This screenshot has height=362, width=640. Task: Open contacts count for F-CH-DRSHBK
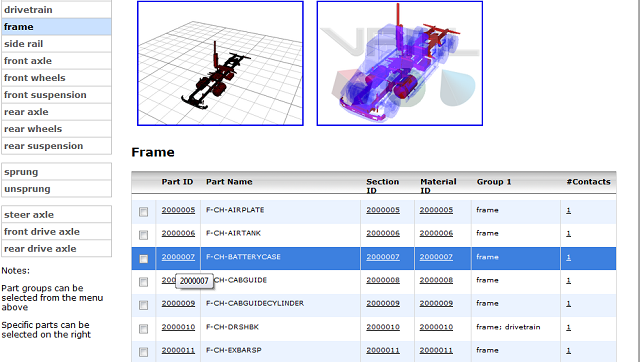569,327
